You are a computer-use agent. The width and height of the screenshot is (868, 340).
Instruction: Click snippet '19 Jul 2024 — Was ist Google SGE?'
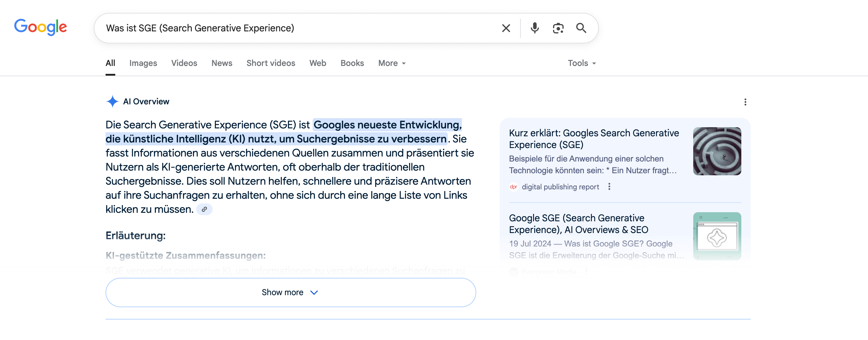pos(576,243)
